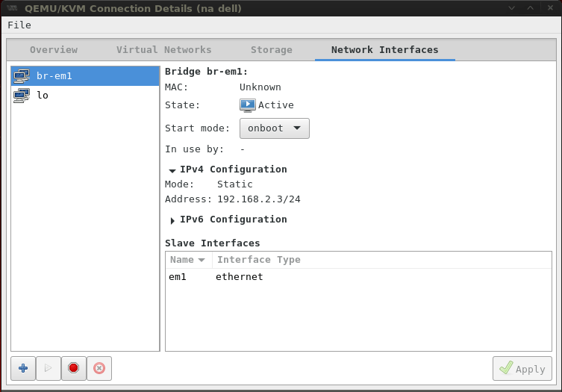Click the start interface play icon
The image size is (562, 392).
click(x=48, y=368)
